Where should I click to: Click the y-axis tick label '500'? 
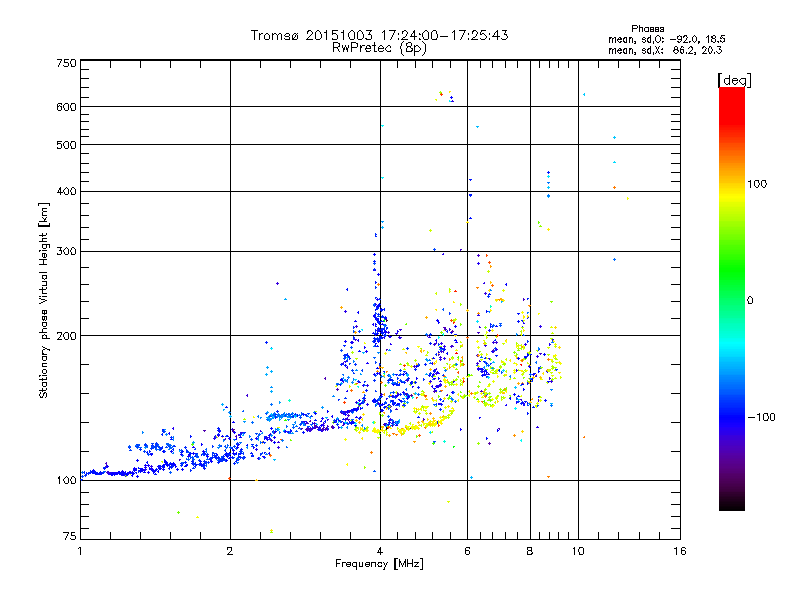pyautogui.click(x=67, y=145)
